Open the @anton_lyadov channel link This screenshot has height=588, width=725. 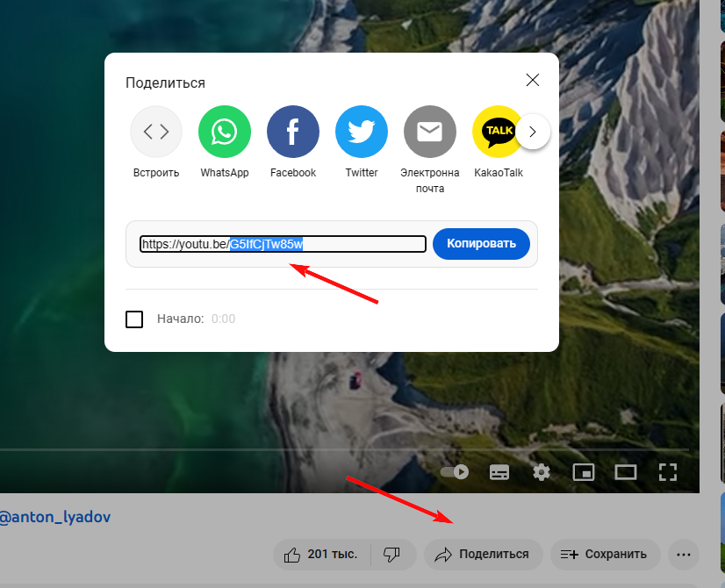tap(54, 517)
